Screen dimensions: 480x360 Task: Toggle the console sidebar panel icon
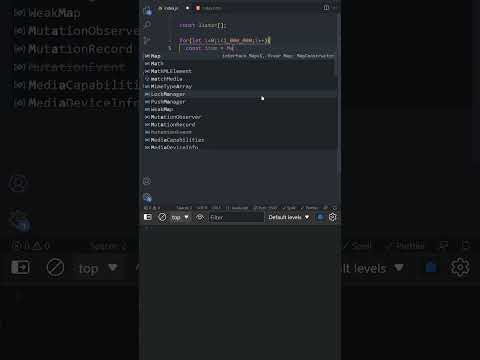click(148, 217)
